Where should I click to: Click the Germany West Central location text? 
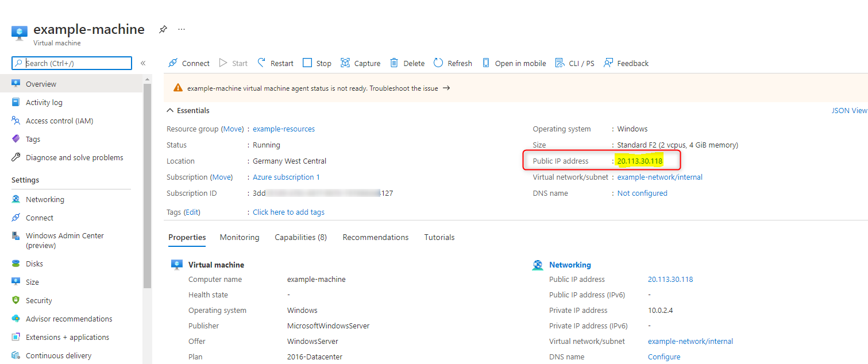coord(290,161)
